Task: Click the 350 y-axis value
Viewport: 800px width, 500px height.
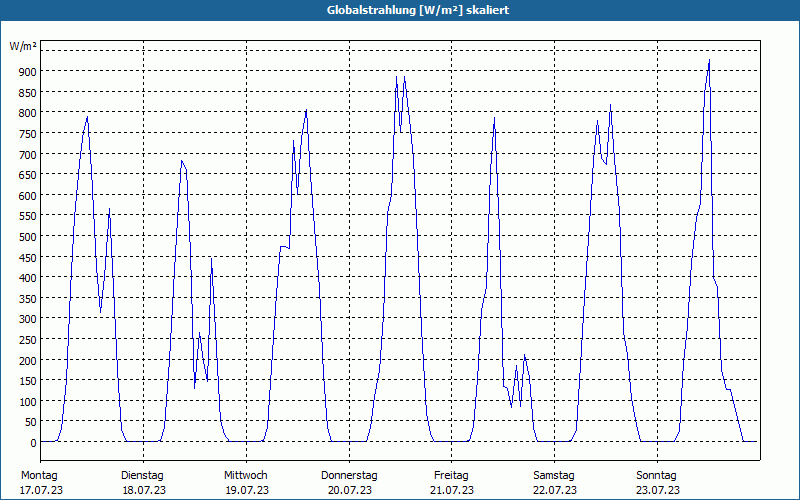Action: pyautogui.click(x=28, y=299)
